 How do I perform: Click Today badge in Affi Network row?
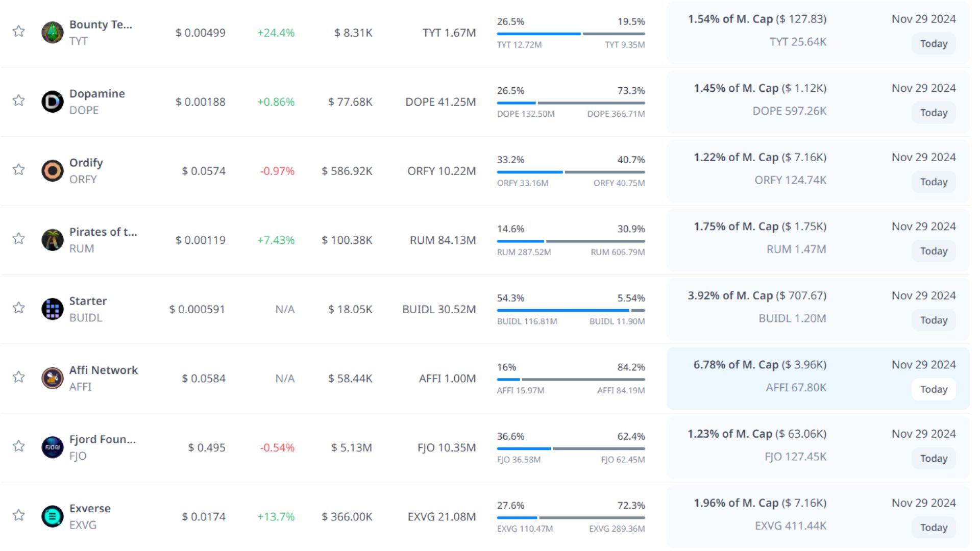tap(933, 389)
